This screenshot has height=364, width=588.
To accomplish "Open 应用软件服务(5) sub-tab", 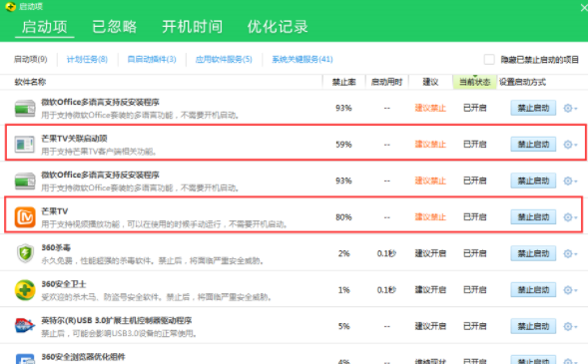I will coord(224,59).
